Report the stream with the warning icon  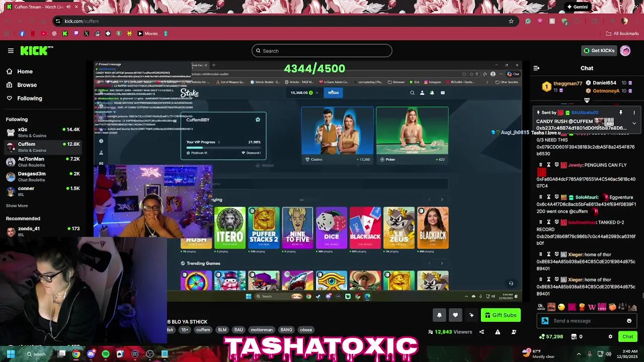[x=498, y=332]
